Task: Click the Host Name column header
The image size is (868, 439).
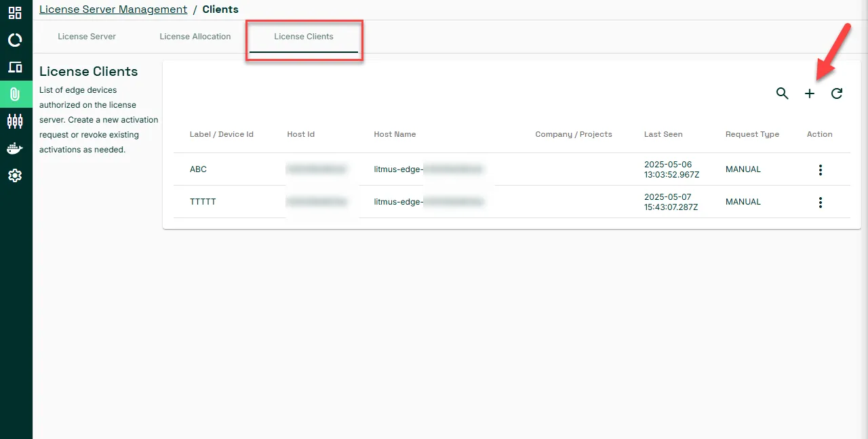Action: 395,134
